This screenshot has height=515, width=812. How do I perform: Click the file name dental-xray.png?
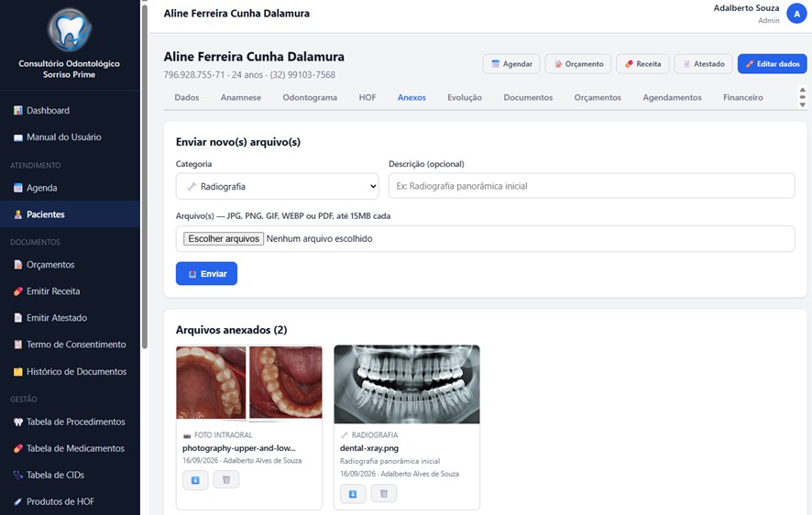tap(369, 448)
